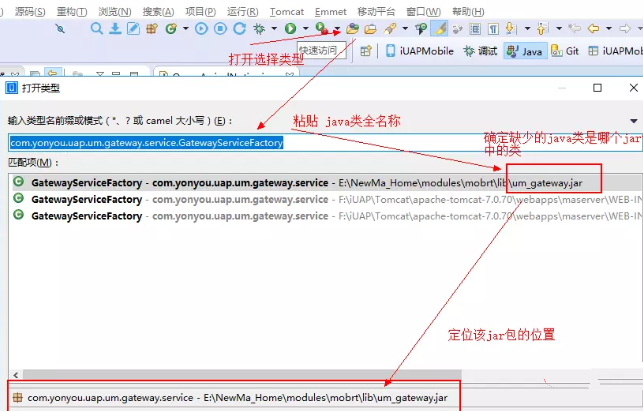Image resolution: width=643 pixels, height=411 pixels.
Task: Open the run configurations dropdown arrow
Action: [306, 28]
